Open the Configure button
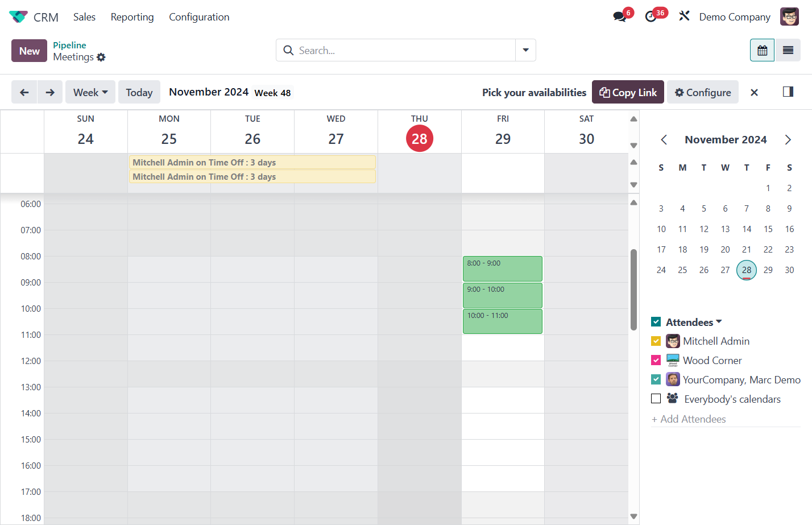812x525 pixels. 703,92
